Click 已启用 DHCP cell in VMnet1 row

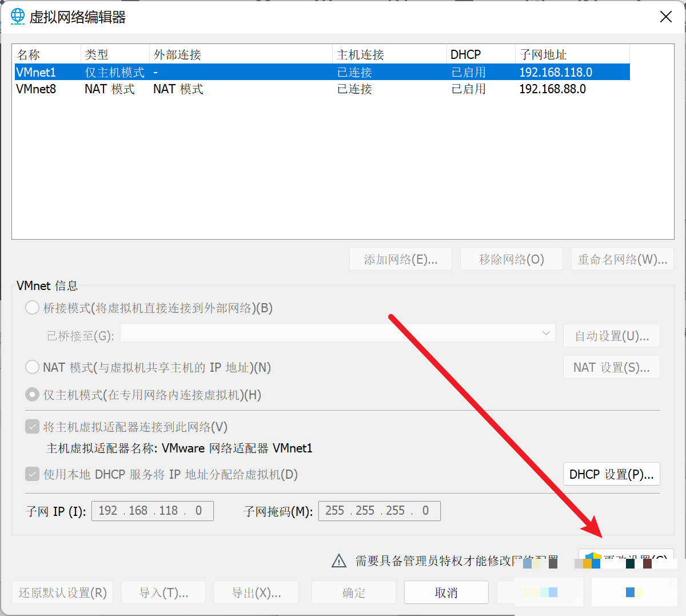point(468,72)
